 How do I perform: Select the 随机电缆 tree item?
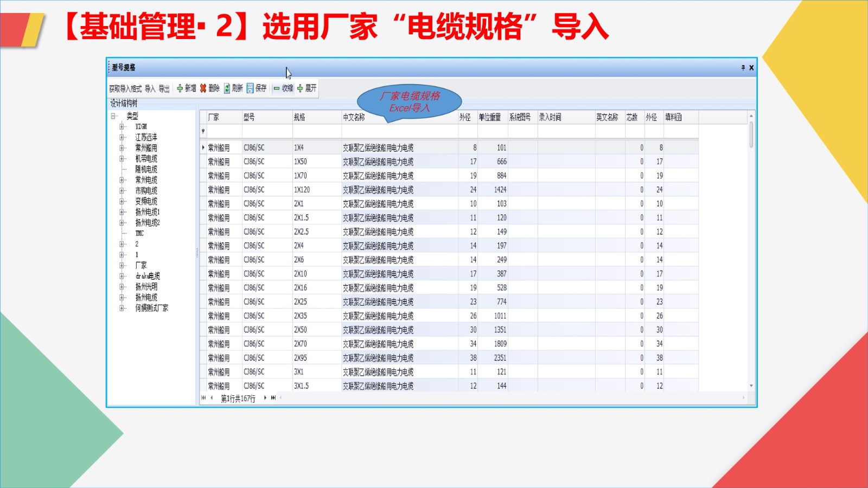coord(146,169)
